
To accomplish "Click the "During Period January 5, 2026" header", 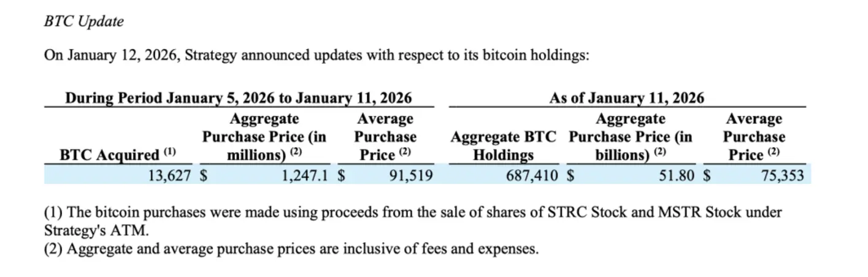I will [x=238, y=98].
